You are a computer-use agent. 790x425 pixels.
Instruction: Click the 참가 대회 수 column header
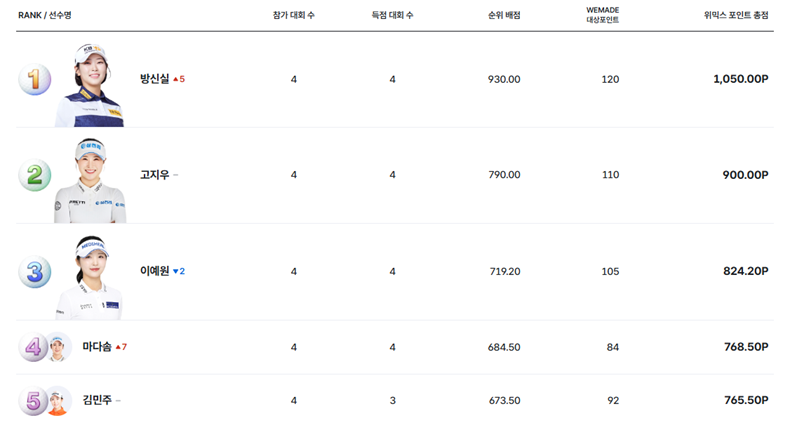(293, 16)
